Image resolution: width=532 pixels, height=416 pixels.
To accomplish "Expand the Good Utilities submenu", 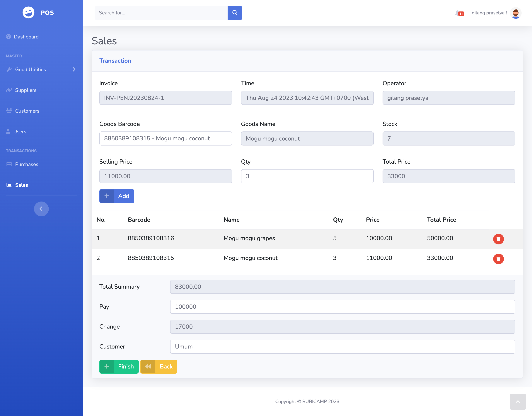I will click(74, 69).
